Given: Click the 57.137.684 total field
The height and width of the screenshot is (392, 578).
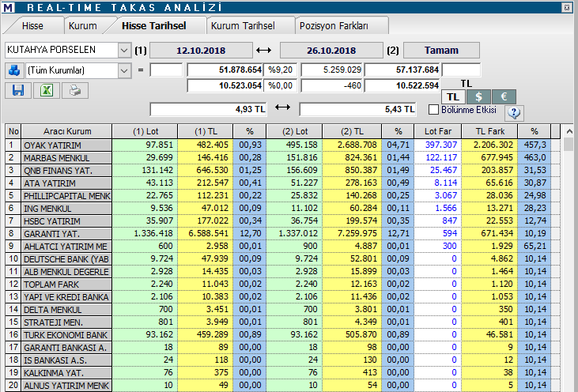Looking at the screenshot, I should tap(402, 70).
